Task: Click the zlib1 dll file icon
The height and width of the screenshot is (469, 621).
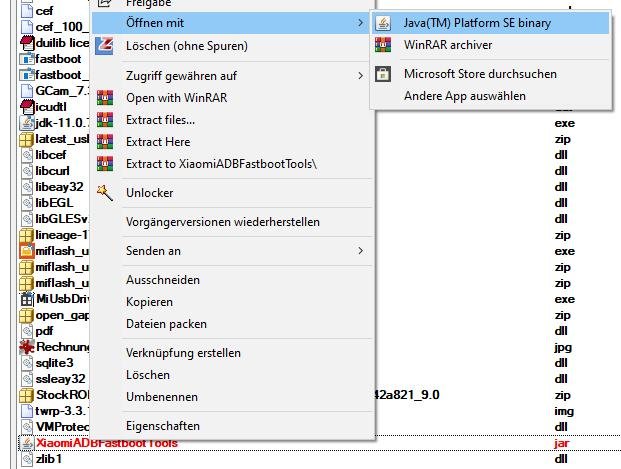Action: [x=27, y=459]
